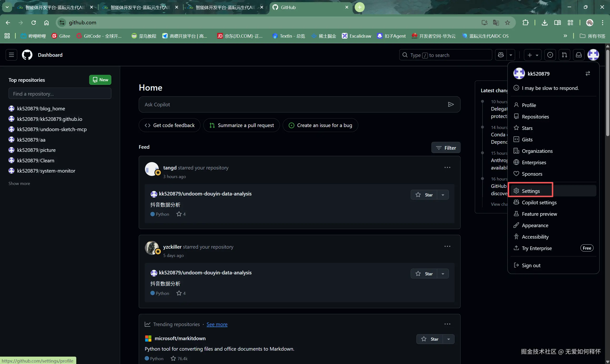This screenshot has width=610, height=364.
Task: Open the GitHub hamburger navigation menu
Action: click(11, 55)
